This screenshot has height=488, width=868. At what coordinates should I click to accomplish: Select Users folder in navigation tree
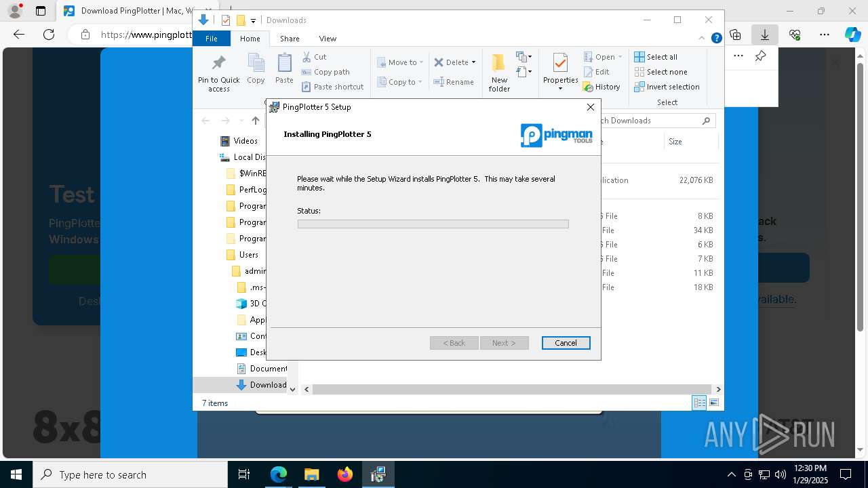coord(242,255)
